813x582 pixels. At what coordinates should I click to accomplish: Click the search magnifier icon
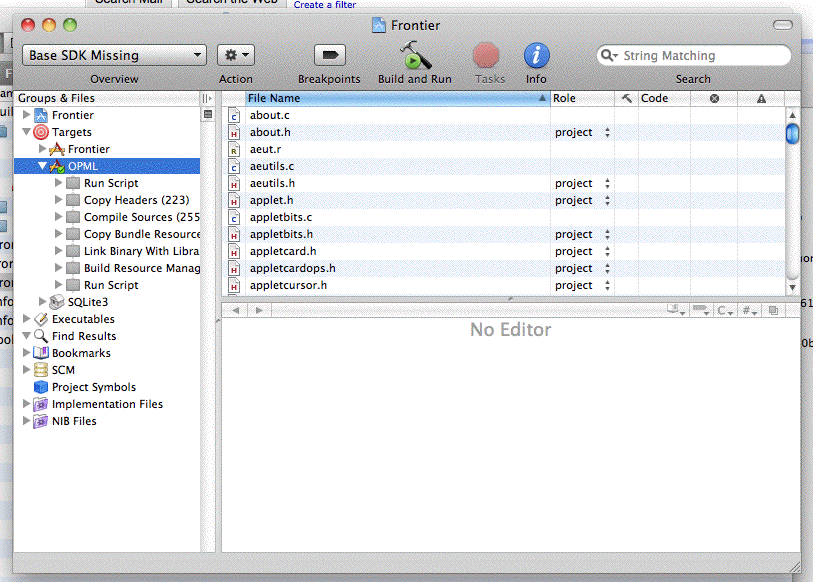click(x=609, y=56)
